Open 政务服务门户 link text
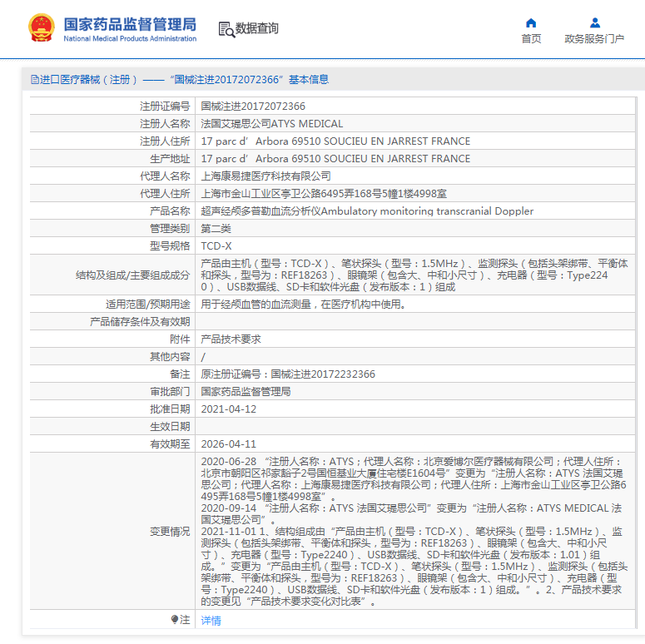The height and width of the screenshot is (644, 645). click(x=594, y=38)
